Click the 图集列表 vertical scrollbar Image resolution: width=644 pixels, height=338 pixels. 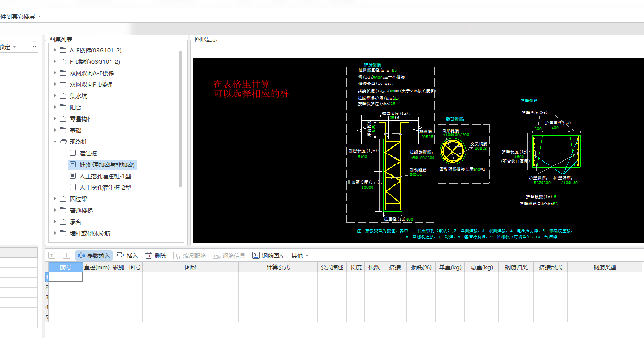181,119
